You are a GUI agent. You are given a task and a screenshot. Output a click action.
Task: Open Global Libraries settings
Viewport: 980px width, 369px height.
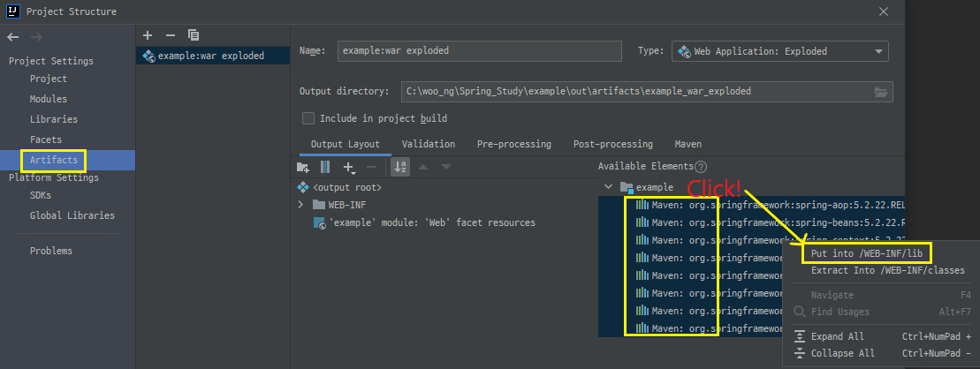pos(72,215)
